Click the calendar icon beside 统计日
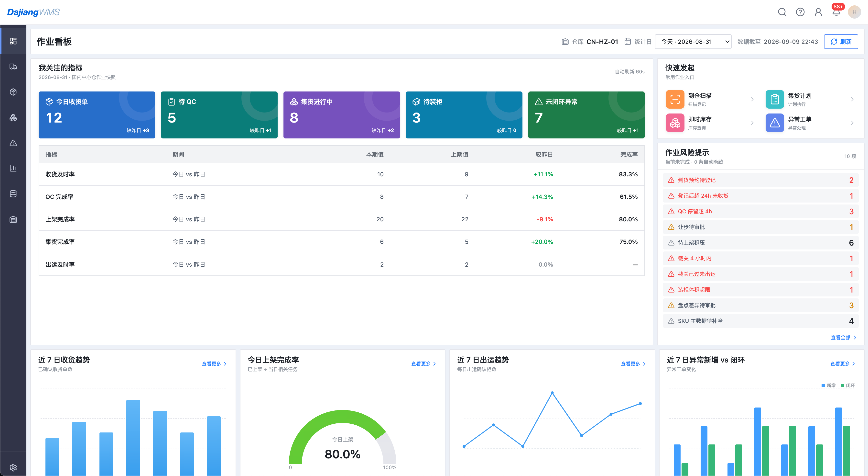Image resolution: width=868 pixels, height=476 pixels. (x=628, y=42)
